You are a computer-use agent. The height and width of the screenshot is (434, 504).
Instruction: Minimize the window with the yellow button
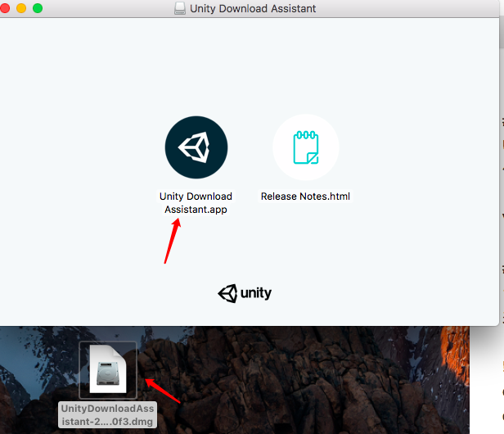[x=21, y=8]
